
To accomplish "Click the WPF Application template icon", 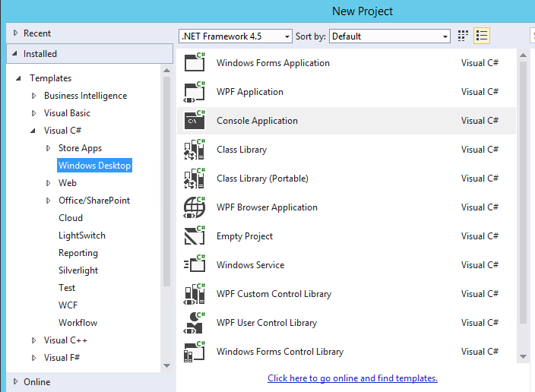I will pos(195,92).
